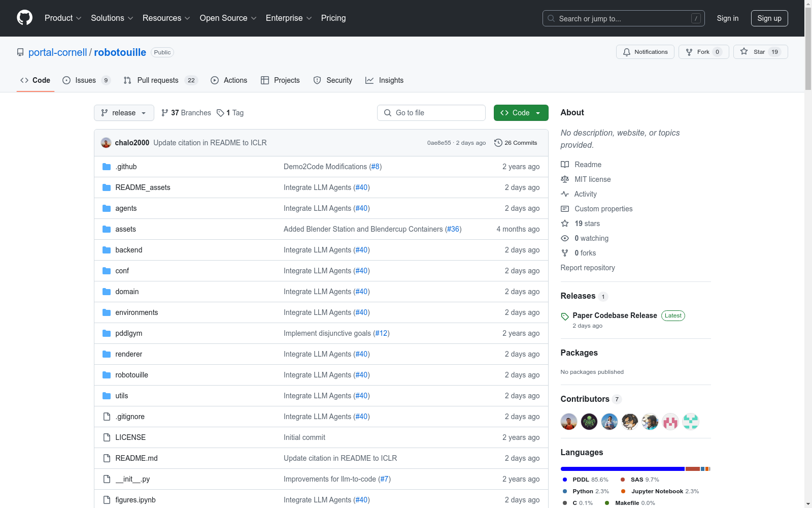The height and width of the screenshot is (508, 812).
Task: Open pull request #36 link
Action: pyautogui.click(x=453, y=229)
